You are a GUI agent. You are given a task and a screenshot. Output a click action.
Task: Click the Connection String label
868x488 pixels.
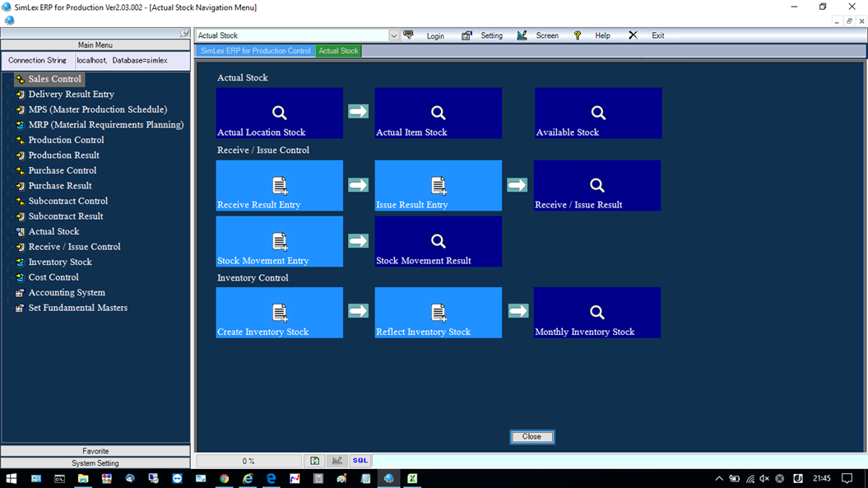(37, 60)
